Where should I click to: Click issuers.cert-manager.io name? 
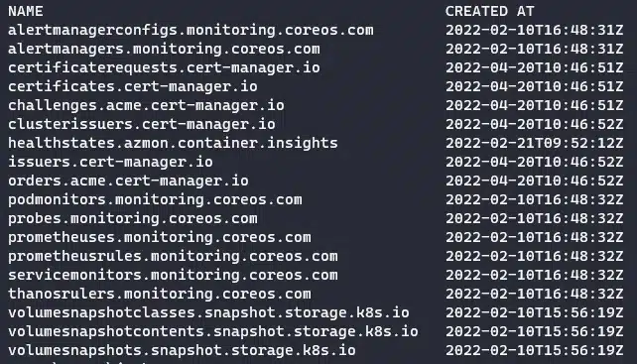[x=110, y=162]
